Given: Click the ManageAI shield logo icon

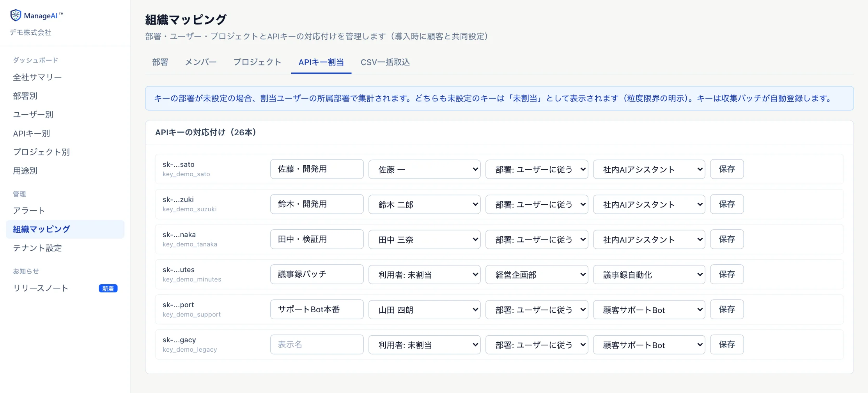Looking at the screenshot, I should (16, 15).
